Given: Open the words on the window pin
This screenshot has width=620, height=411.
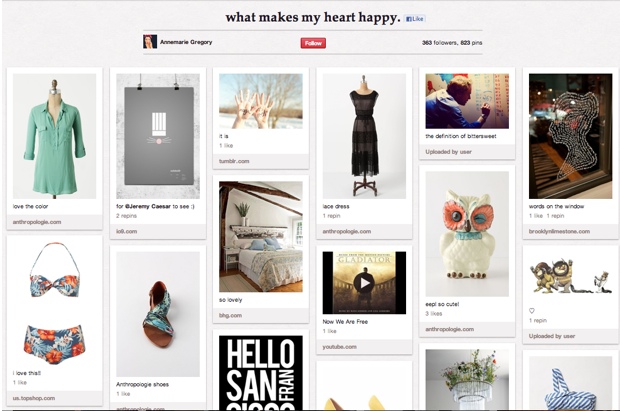Looking at the screenshot, I should 571,136.
